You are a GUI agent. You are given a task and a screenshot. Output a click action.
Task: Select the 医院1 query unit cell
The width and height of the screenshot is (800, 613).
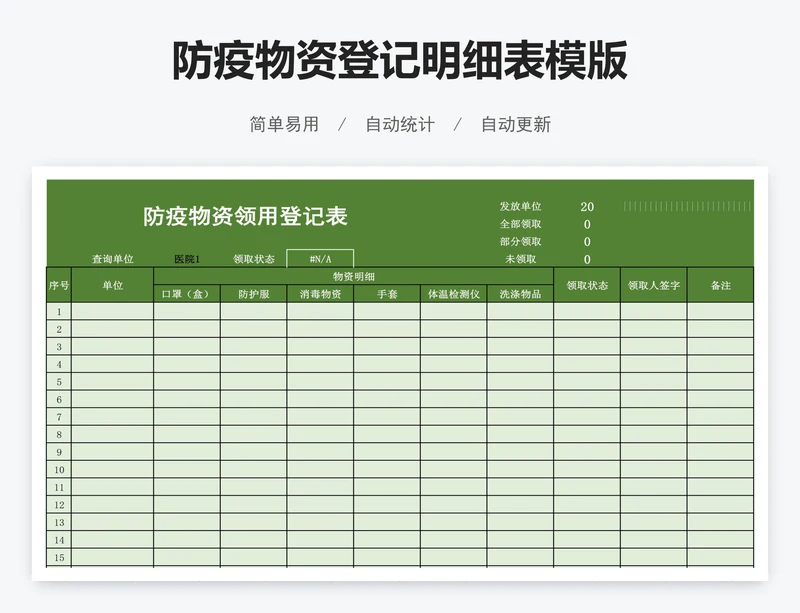187,259
